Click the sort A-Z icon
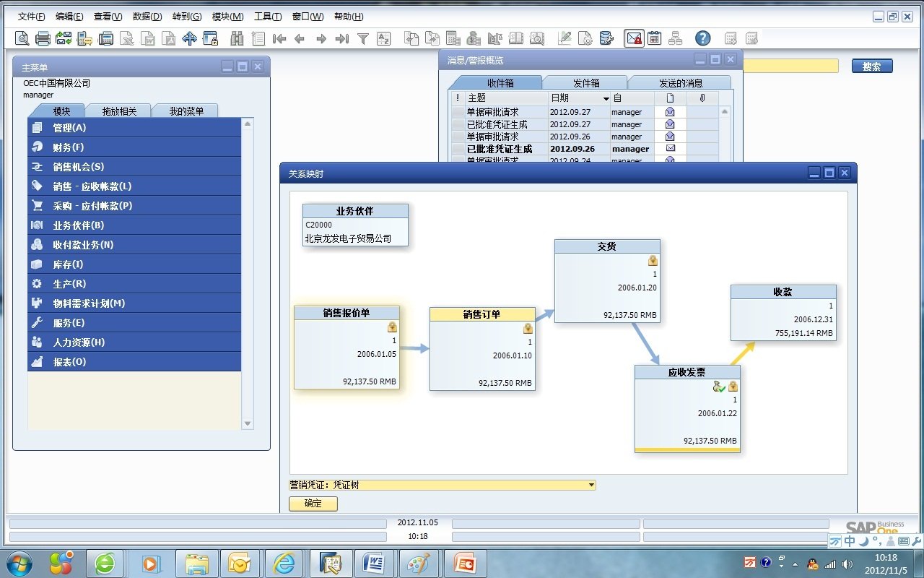The width and height of the screenshot is (924, 578). 385,38
